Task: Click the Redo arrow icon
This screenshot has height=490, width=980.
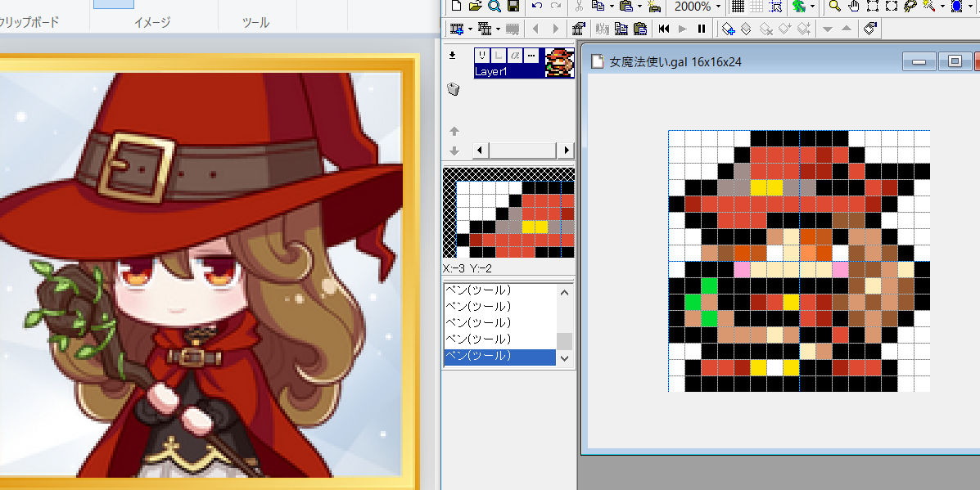Action: [x=555, y=7]
